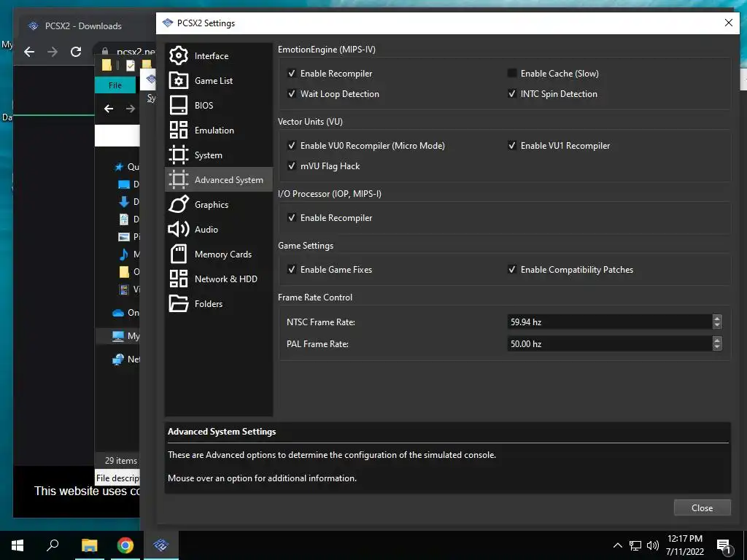The height and width of the screenshot is (560, 747).
Task: Toggle INTC Spin Detection checkbox
Action: (x=512, y=94)
